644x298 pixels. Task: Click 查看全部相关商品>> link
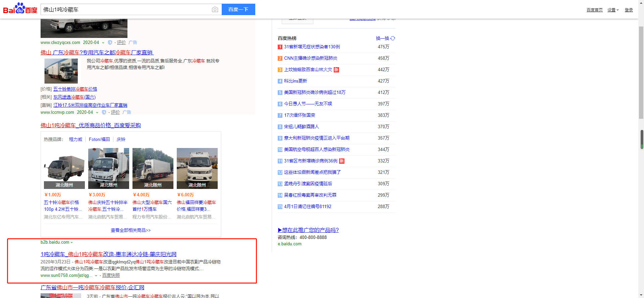tap(131, 230)
